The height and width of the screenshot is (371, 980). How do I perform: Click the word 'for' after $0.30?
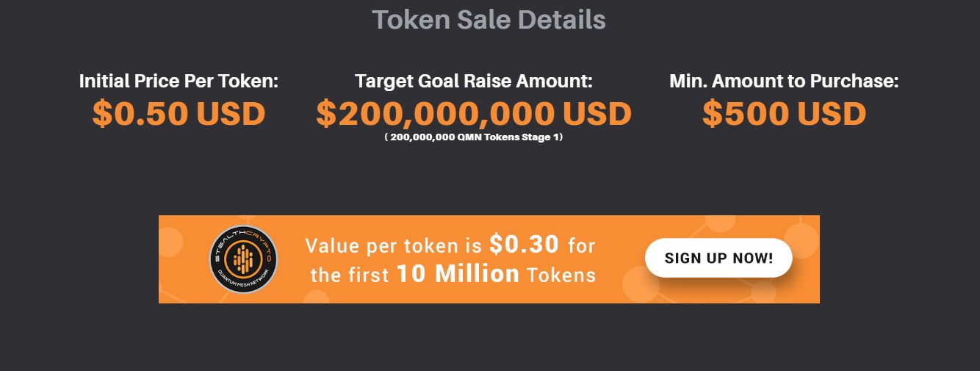point(581,245)
